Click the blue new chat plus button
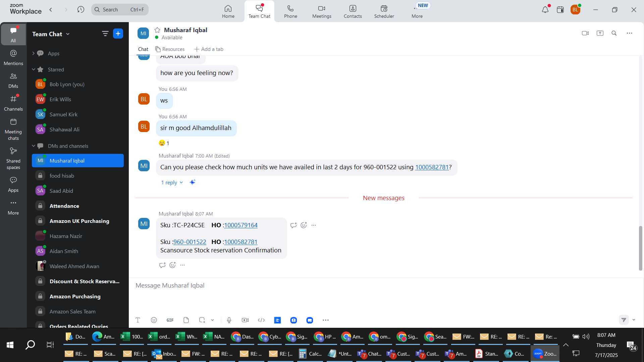The height and width of the screenshot is (362, 644). pos(118,34)
